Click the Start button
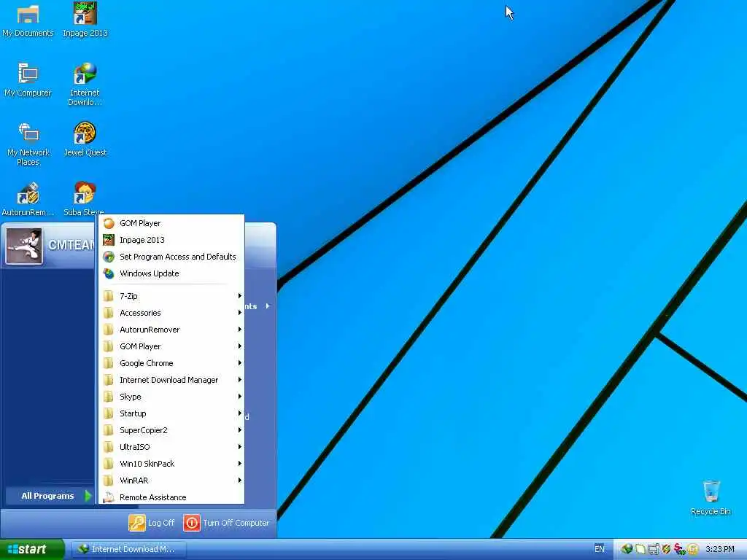747x560 pixels. point(31,549)
